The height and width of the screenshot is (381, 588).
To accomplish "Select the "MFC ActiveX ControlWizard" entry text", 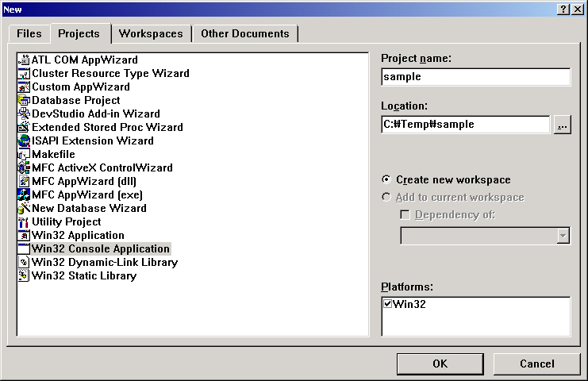I will pos(102,167).
